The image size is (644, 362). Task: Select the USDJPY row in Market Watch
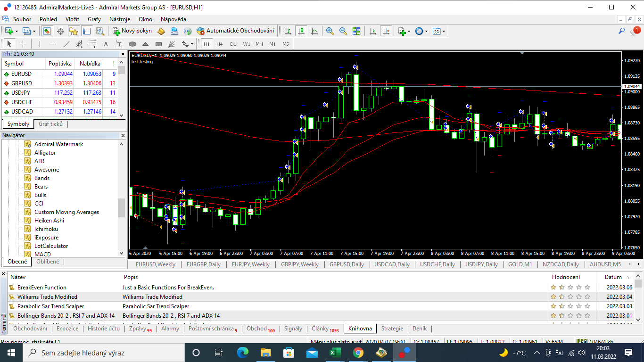(58, 93)
